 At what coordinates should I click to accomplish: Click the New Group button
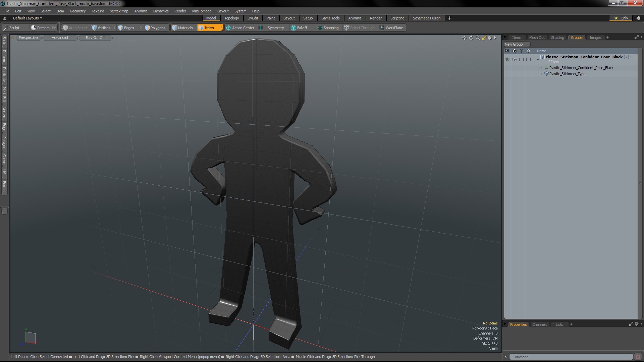[517, 44]
